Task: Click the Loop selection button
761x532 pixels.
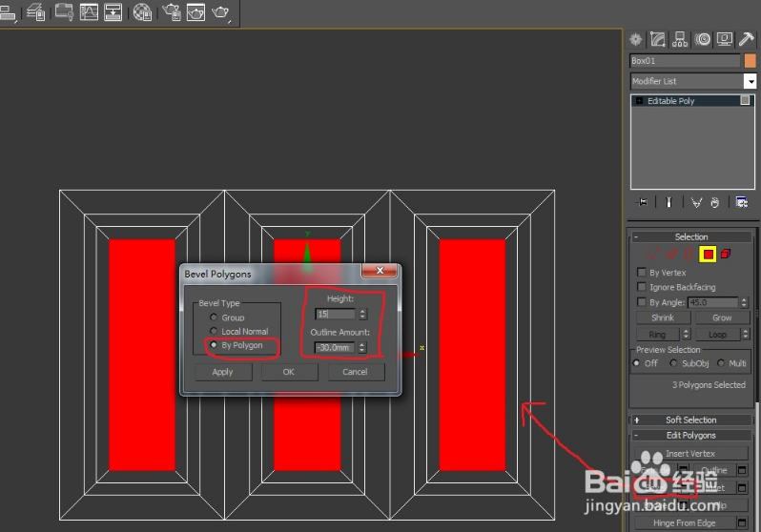Action: tap(718, 335)
